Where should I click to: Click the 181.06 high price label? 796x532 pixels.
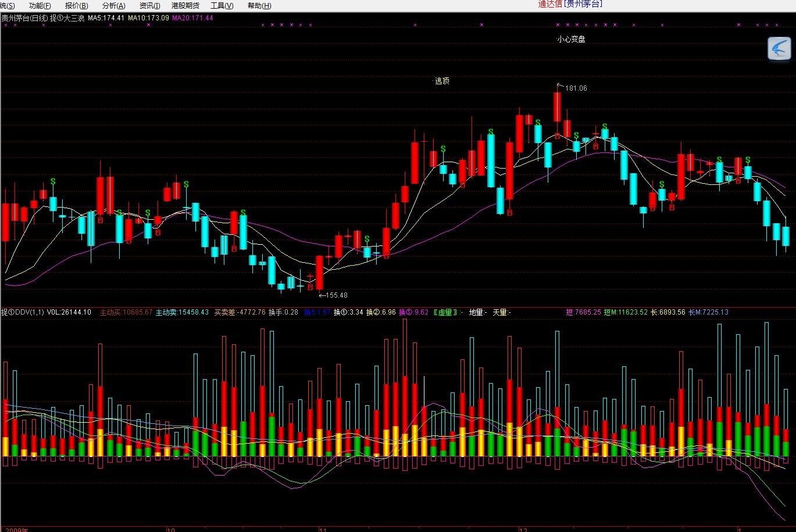(x=576, y=88)
